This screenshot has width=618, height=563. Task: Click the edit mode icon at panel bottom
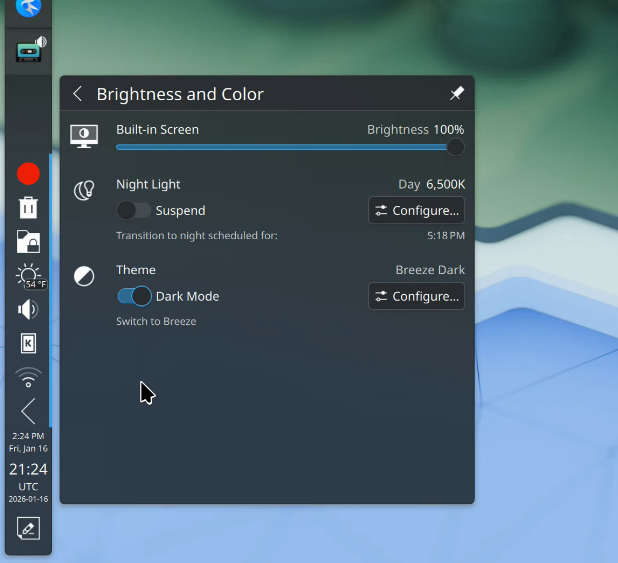coord(28,529)
